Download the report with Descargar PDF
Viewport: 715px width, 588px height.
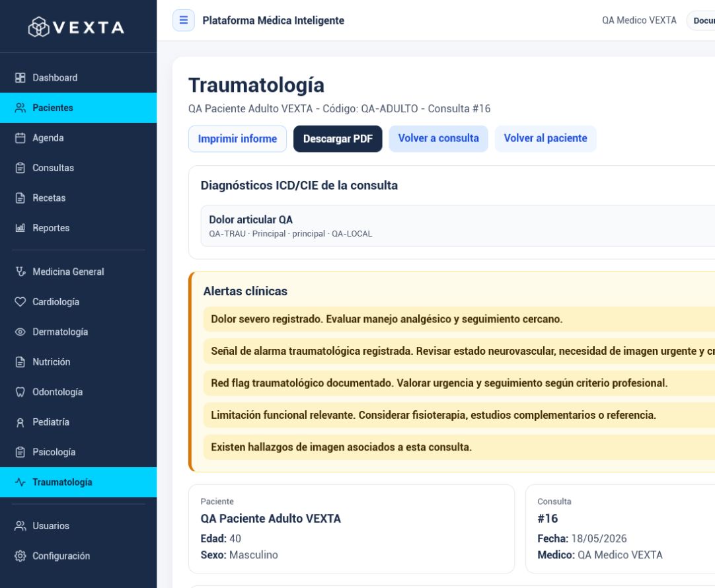pos(338,139)
